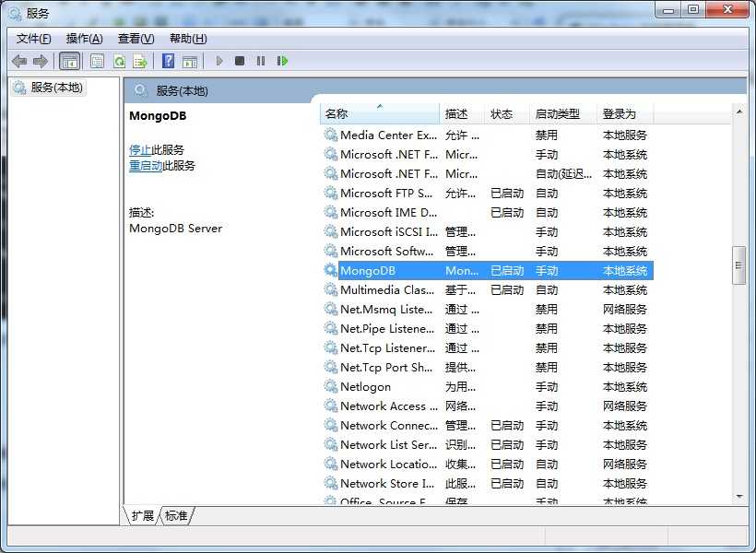Image resolution: width=756 pixels, height=553 pixels.
Task: Go back with the left arrow toolbar icon
Action: click(x=19, y=61)
